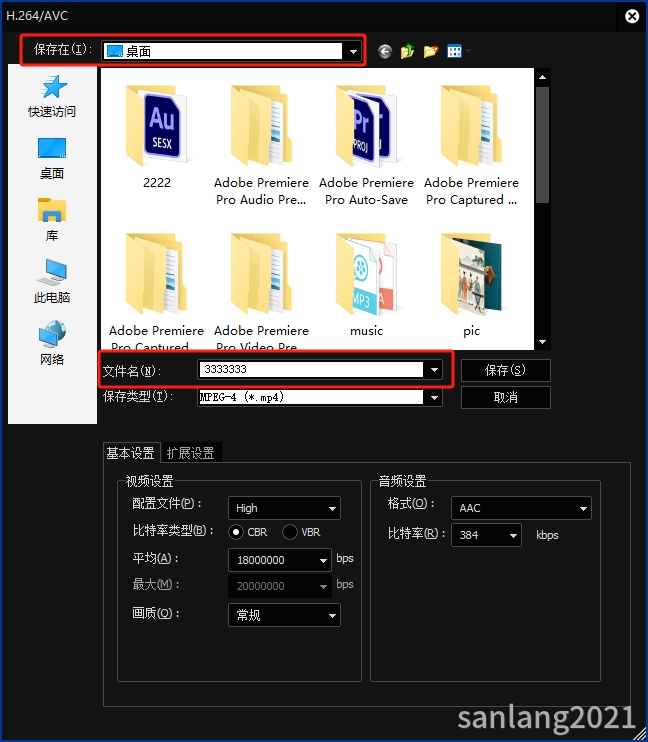Screen dimensions: 648x742
Task: Select second-row Adobe Premiere Pro Captured folder
Action: point(157,292)
